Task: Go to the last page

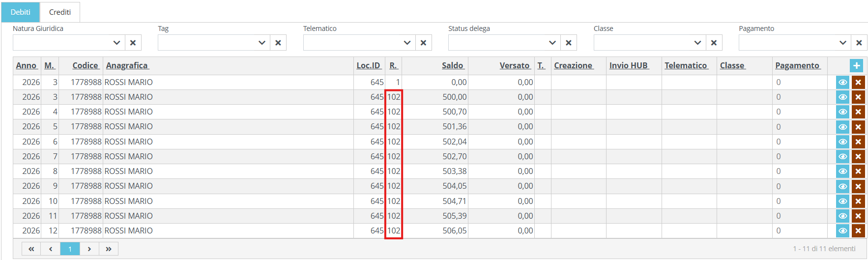Action: [109, 249]
